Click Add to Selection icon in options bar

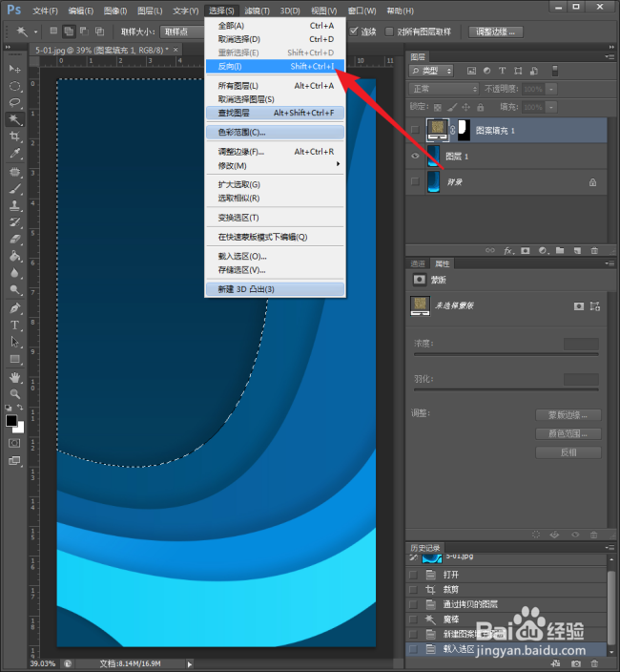[68, 31]
